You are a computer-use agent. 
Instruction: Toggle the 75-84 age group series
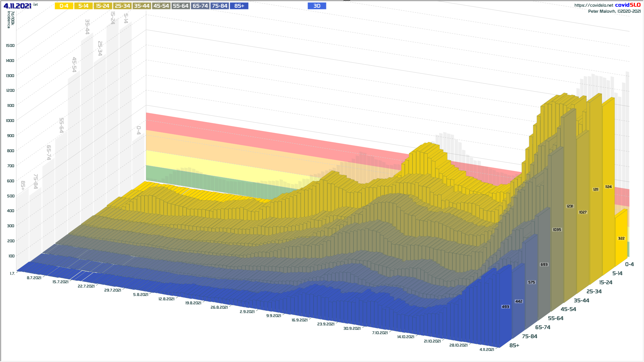pos(220,6)
